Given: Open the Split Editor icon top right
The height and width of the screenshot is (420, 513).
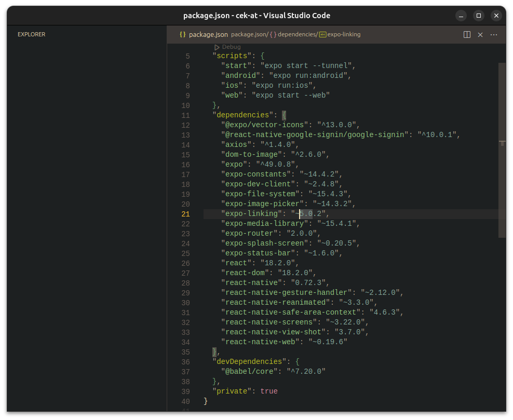Looking at the screenshot, I should point(467,34).
